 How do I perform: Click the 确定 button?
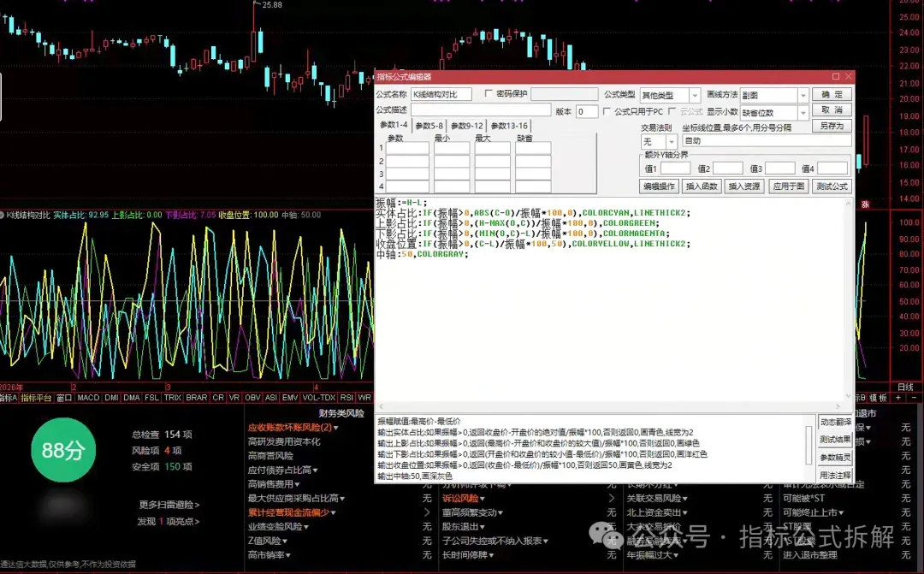pyautogui.click(x=832, y=94)
